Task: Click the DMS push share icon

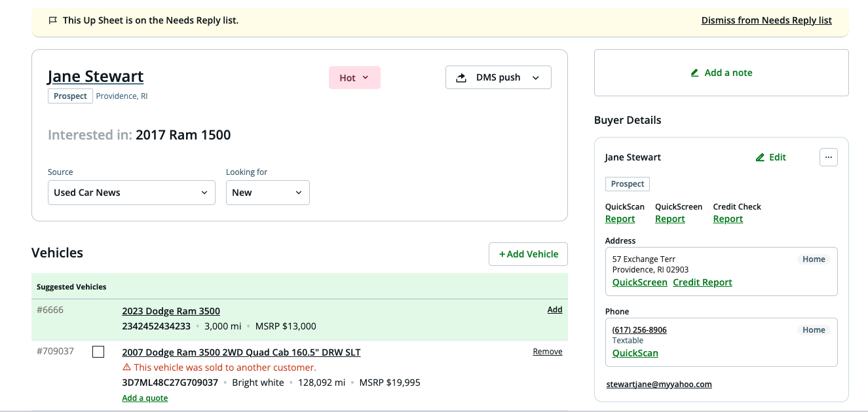Action: click(x=462, y=77)
